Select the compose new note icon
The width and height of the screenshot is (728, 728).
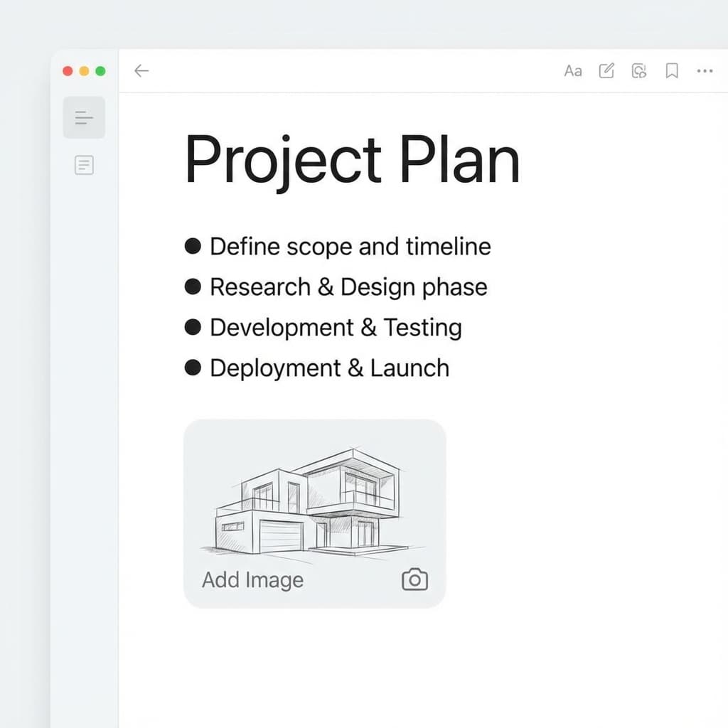point(606,70)
